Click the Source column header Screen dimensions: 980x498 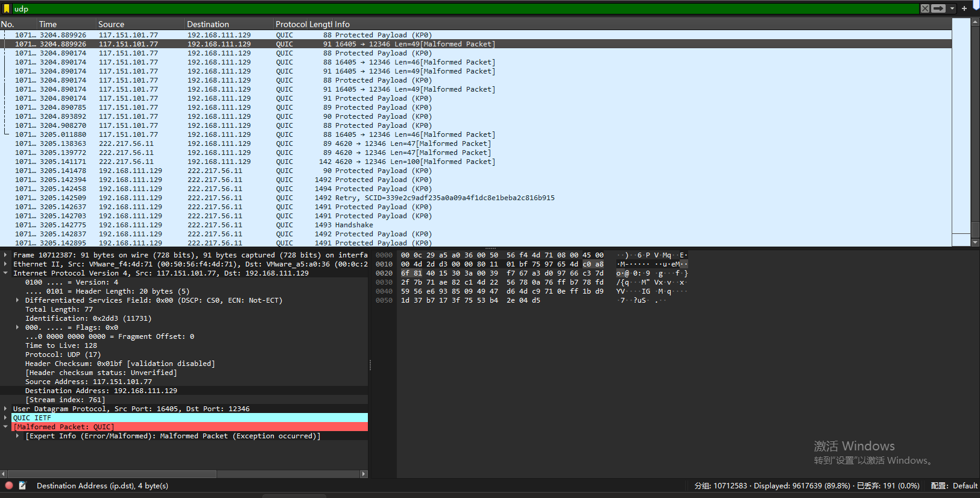[x=112, y=24]
